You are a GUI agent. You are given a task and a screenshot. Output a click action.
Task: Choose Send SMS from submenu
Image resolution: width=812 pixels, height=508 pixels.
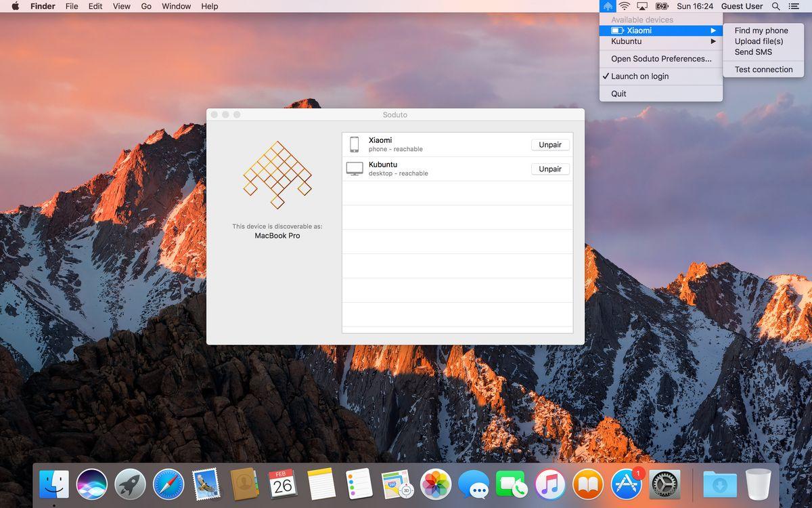[x=753, y=52]
